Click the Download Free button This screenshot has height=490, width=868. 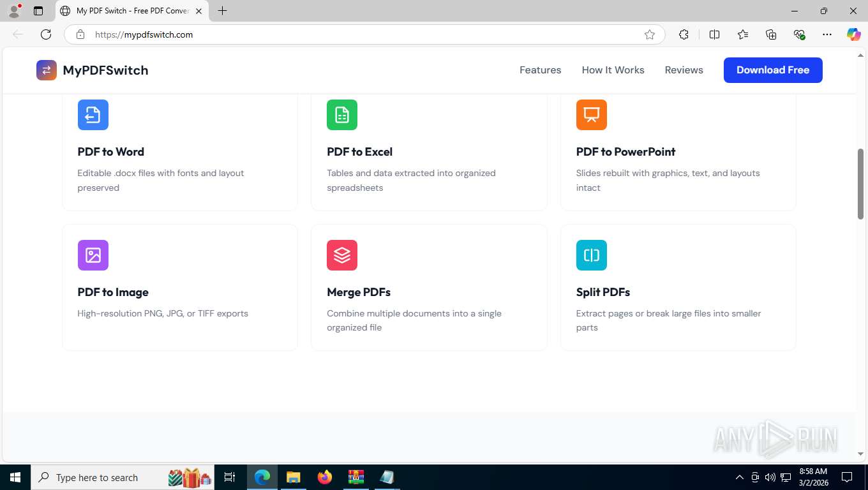click(x=773, y=70)
